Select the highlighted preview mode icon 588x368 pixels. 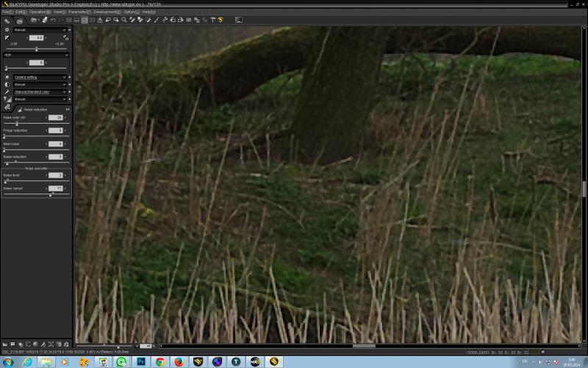pyautogui.click(x=85, y=20)
